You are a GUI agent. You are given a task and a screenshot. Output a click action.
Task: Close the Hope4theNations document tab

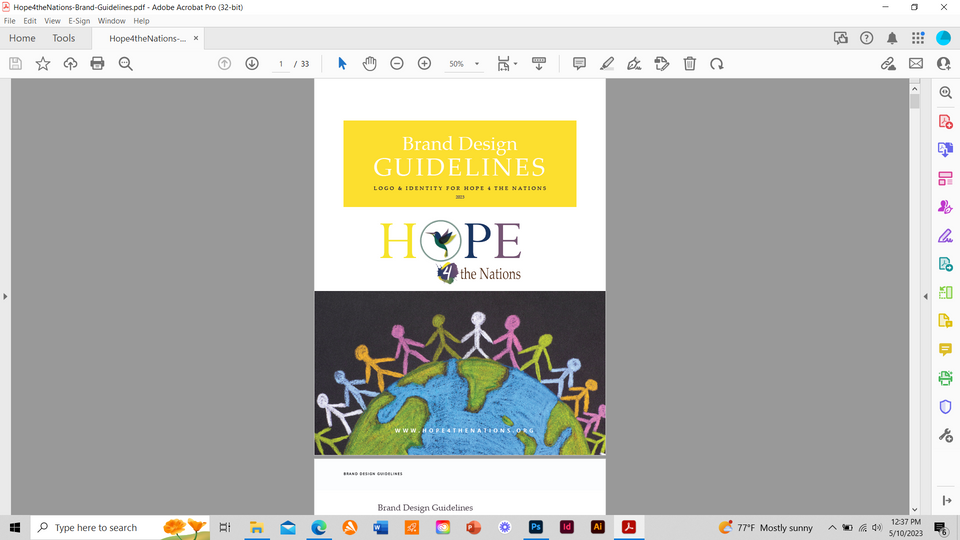pyautogui.click(x=196, y=38)
